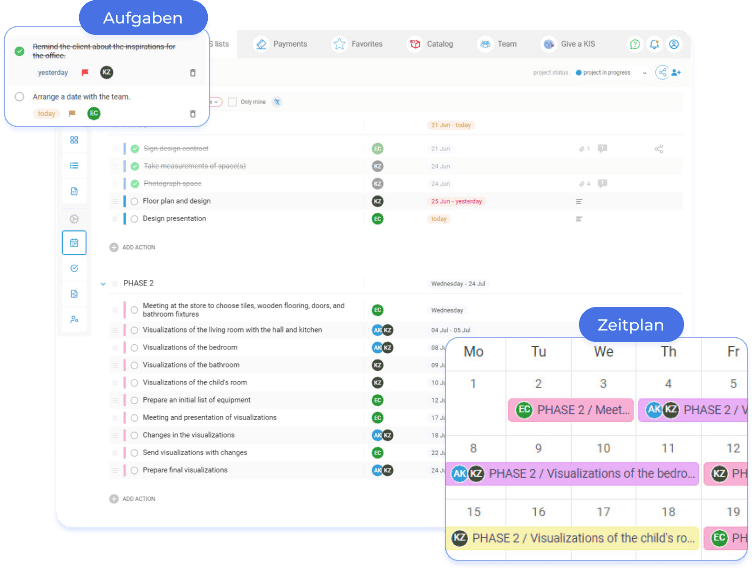This screenshot has width=752, height=569.
Task: Click the clear filter icon beside Only mine
Action: click(x=277, y=102)
